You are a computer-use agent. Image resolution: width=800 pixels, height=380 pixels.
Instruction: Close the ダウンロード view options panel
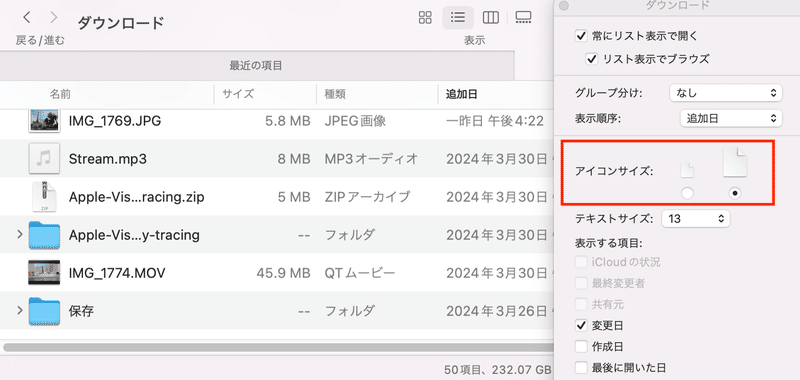pos(563,6)
